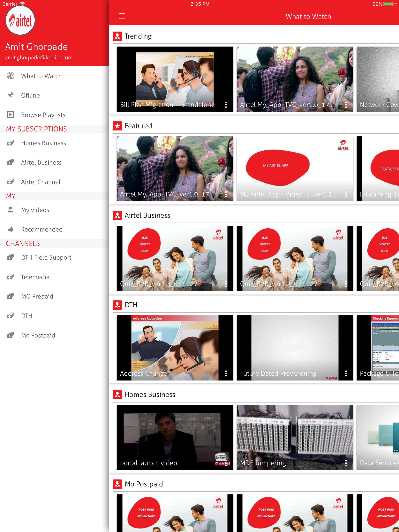Image resolution: width=399 pixels, height=532 pixels.
Task: Open Mo Postpaid channel in sidebar
Action: point(54,335)
